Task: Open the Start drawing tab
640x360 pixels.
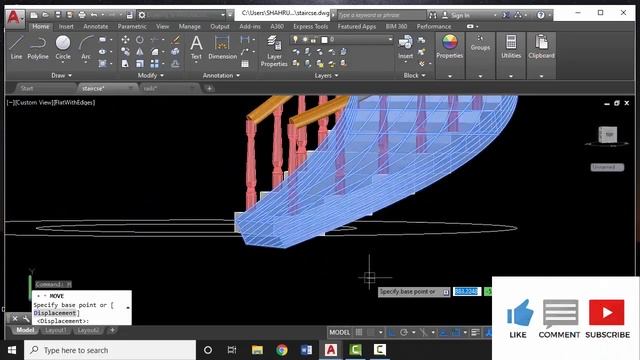Action: coord(27,88)
